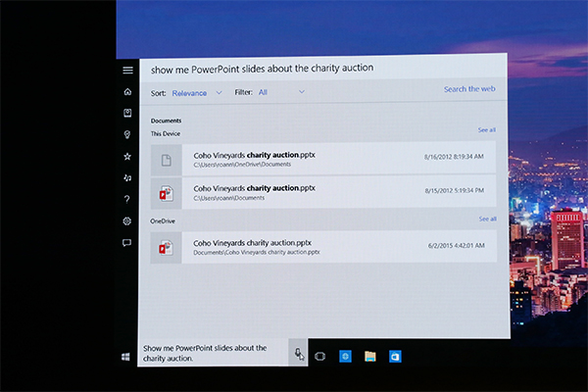Open the charity auction file dated 8/16/2012
This screenshot has width=588, height=392.
pyautogui.click(x=323, y=159)
